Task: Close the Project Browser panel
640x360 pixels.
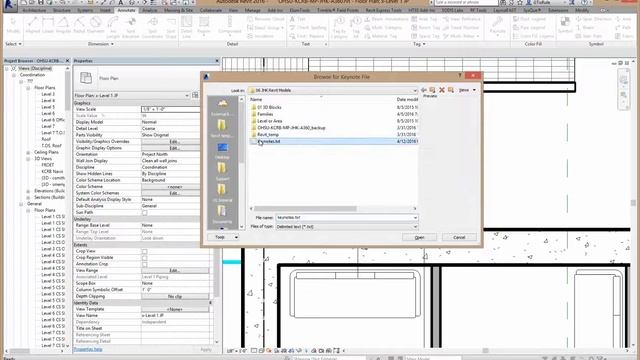Action: coord(68,61)
